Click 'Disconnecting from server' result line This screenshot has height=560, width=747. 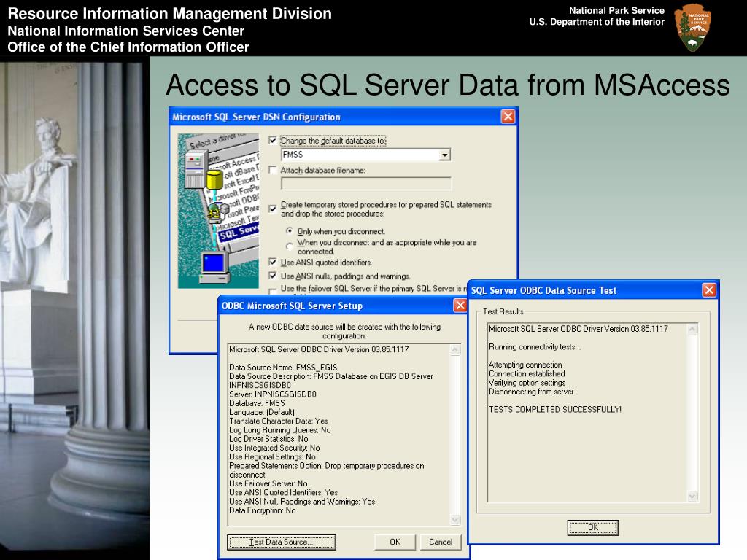[531, 392]
